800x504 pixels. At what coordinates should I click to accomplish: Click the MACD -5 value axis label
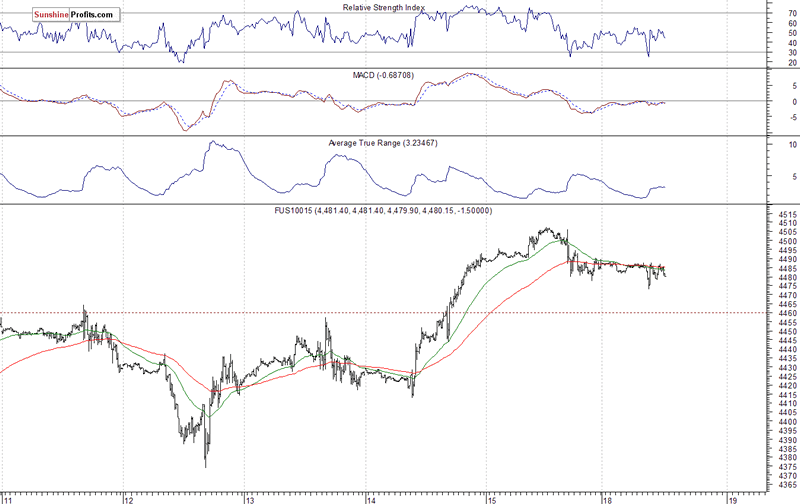(793, 117)
